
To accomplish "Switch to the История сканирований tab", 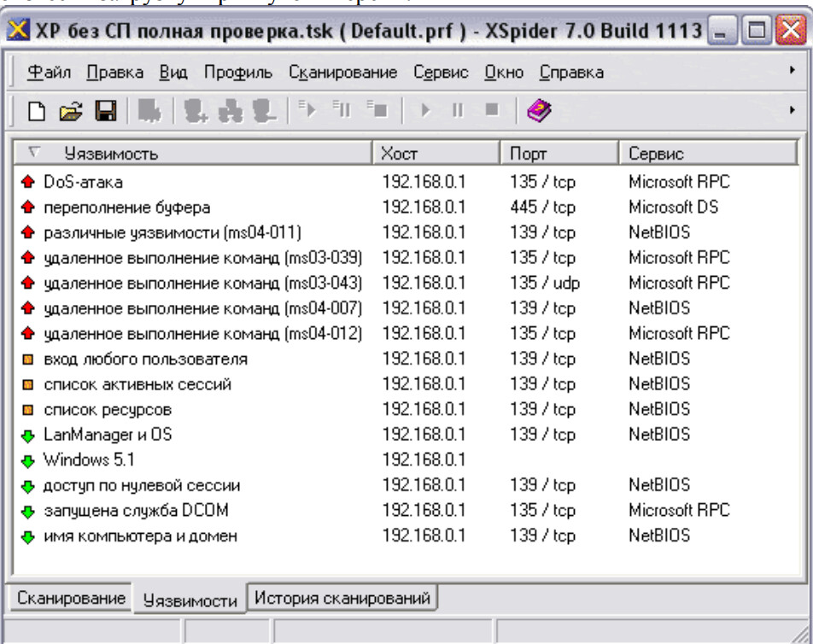I will 342,599.
